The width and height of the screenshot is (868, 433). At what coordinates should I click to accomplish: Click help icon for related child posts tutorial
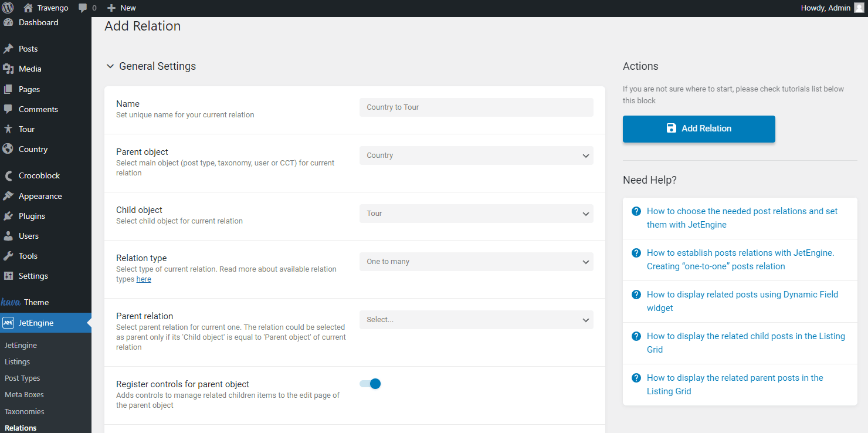(x=636, y=336)
